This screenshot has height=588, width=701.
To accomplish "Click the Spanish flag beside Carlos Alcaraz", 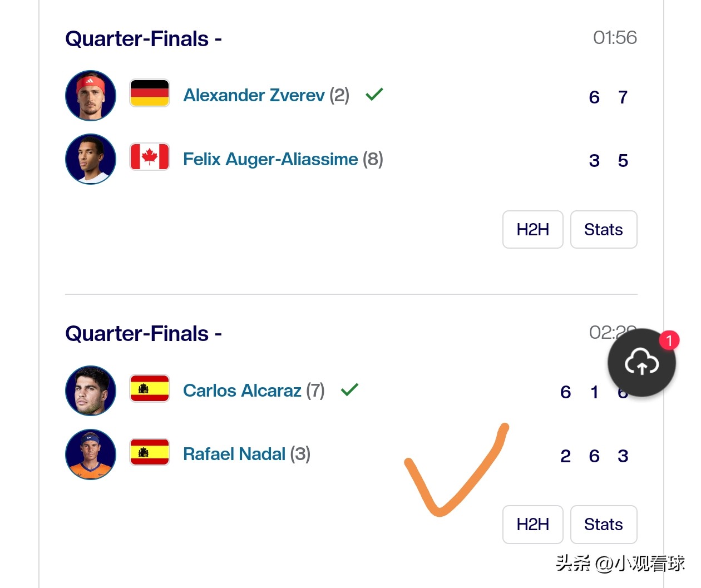I will coord(150,388).
